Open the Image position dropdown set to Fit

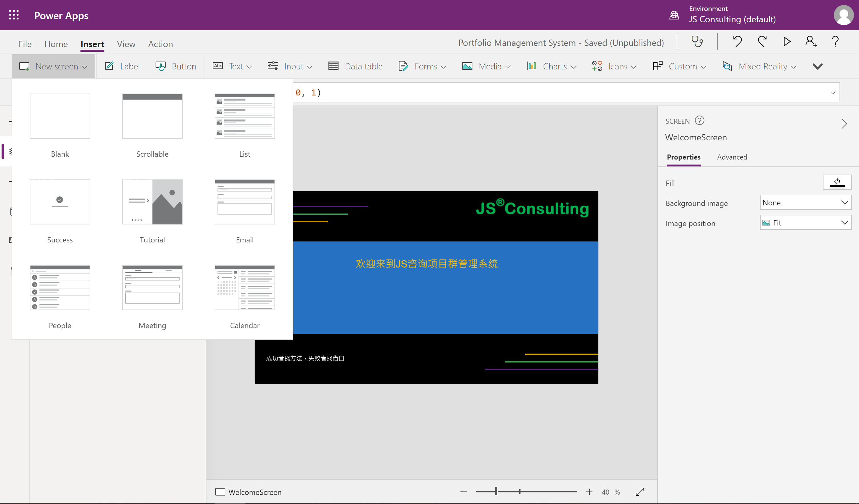805,222
